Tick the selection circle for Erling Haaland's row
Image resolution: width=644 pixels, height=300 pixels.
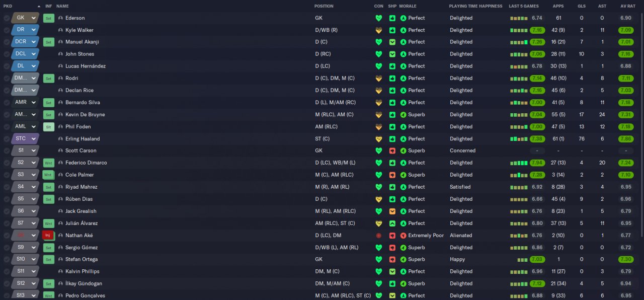[7, 139]
